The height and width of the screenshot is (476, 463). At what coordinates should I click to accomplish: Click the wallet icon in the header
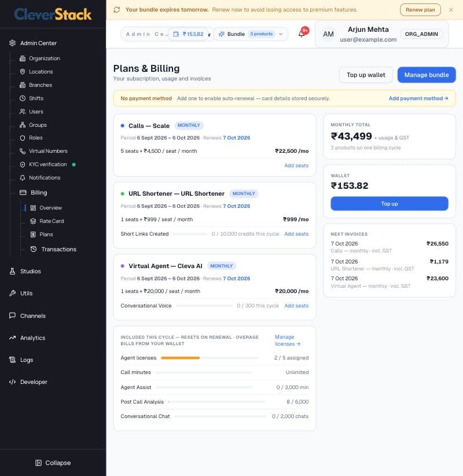[176, 34]
